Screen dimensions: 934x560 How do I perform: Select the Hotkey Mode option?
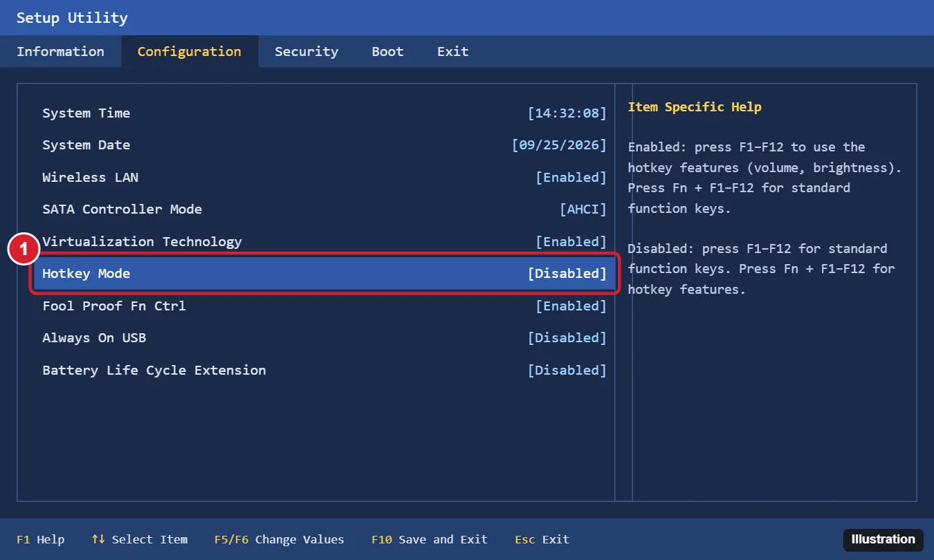[324, 274]
